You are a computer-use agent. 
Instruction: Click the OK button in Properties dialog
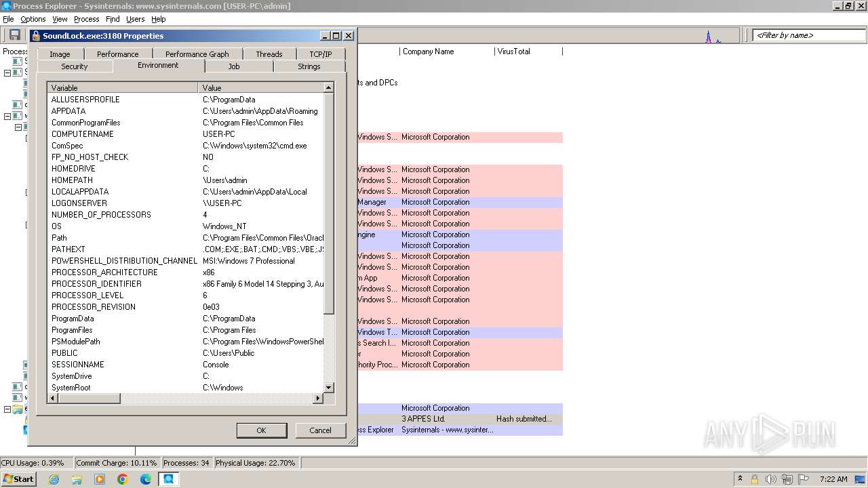point(261,430)
